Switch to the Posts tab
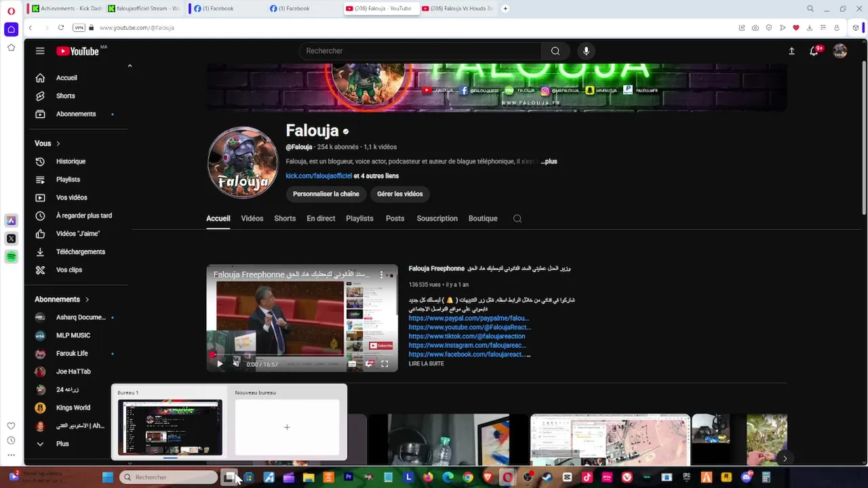Screen dimensions: 868x488 395,219
